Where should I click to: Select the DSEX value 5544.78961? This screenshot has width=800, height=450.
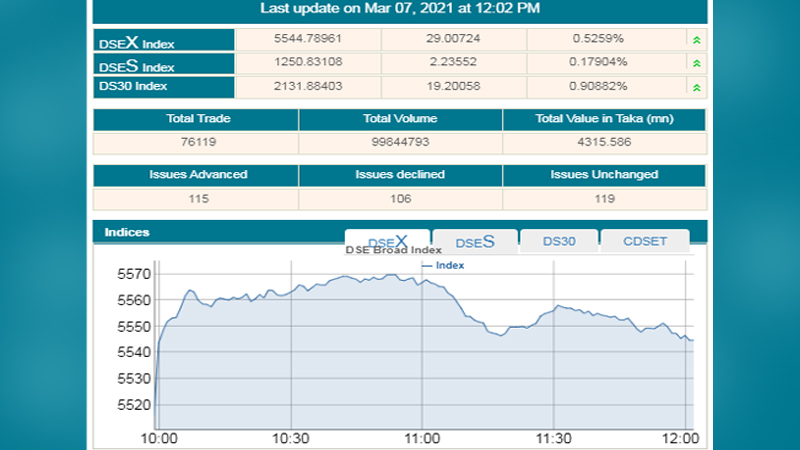308,39
